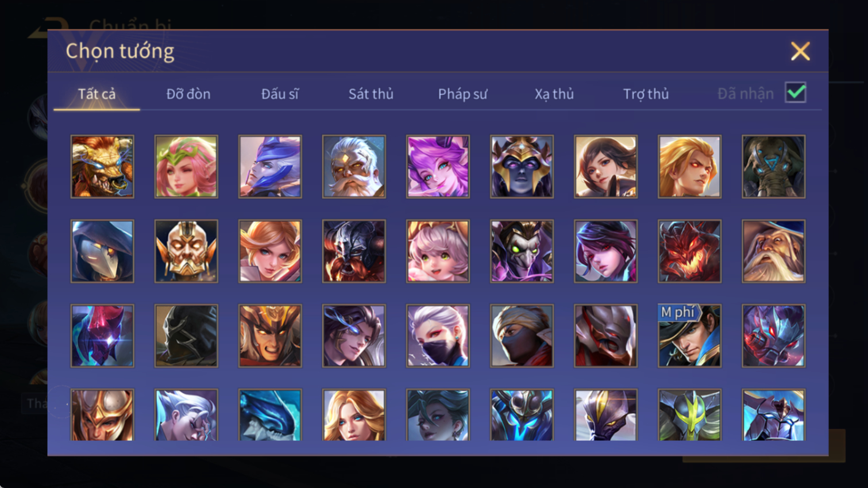Select the Đấu sĩ tab
This screenshot has width=868, height=488.
pos(280,94)
